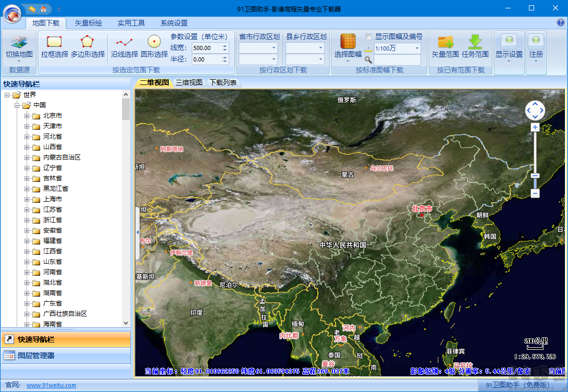Activate the 沿线选择 line selection tool
Viewport: 568px width, 392px height.
[x=124, y=42]
